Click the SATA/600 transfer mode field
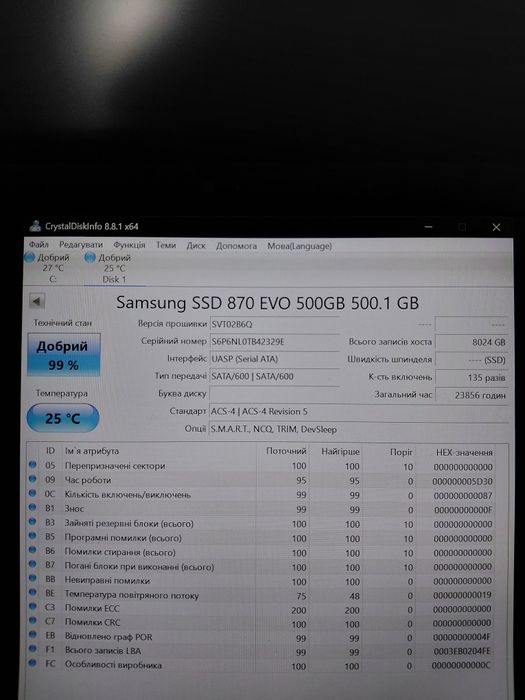The height and width of the screenshot is (700, 525). pos(274,376)
